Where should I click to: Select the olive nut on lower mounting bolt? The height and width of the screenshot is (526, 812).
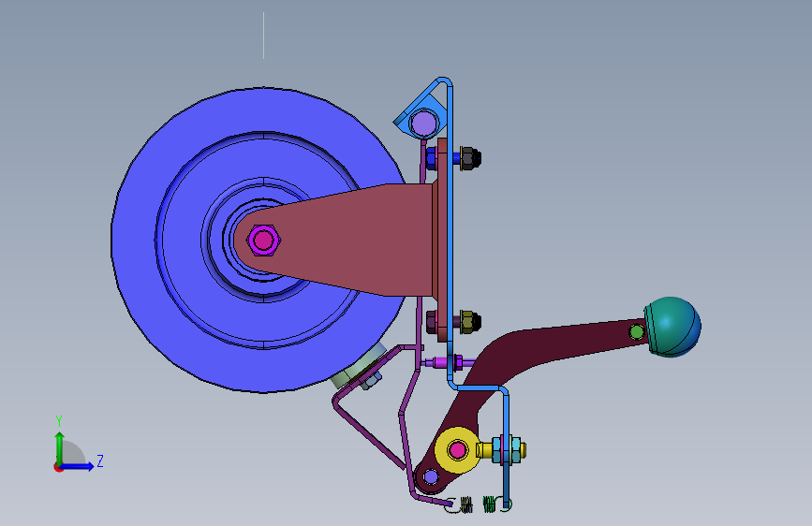pyautogui.click(x=470, y=322)
